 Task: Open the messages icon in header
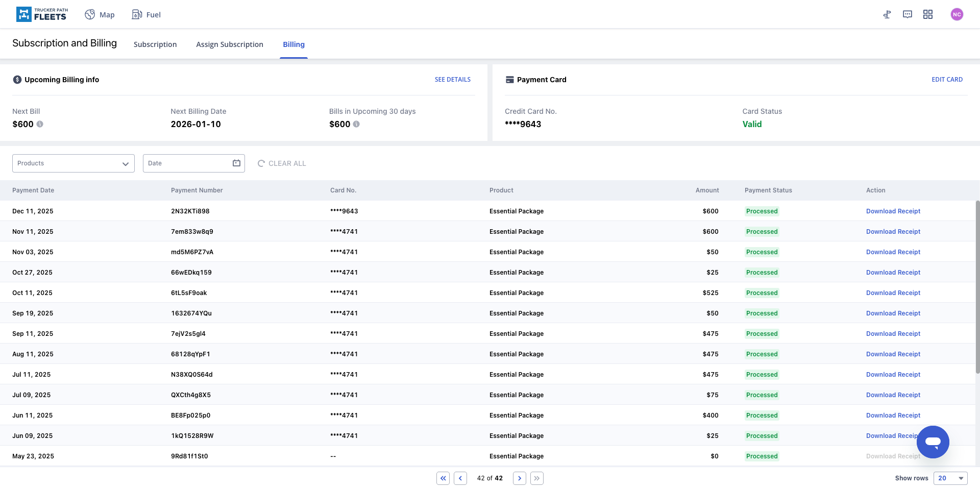[x=908, y=14]
